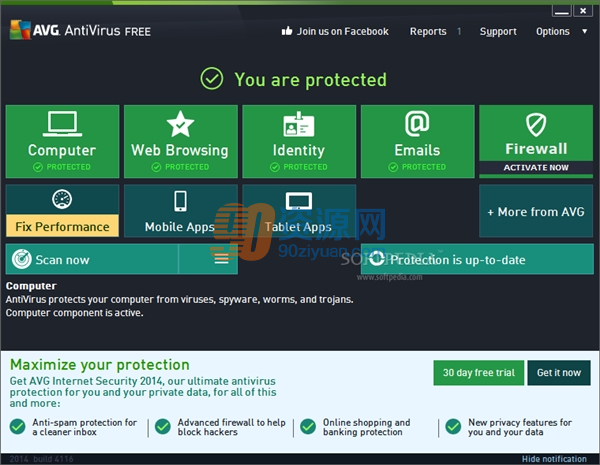Click the Web Browsing tile label

point(180,150)
